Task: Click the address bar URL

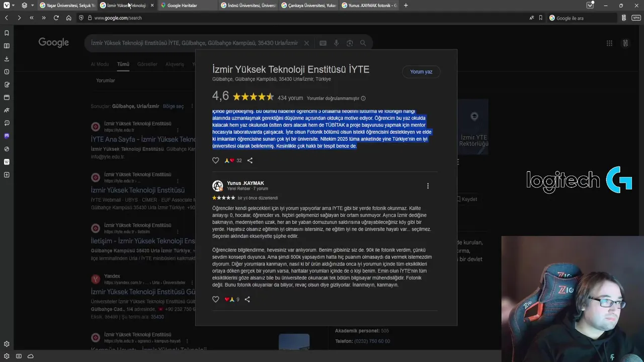Action: [118, 18]
